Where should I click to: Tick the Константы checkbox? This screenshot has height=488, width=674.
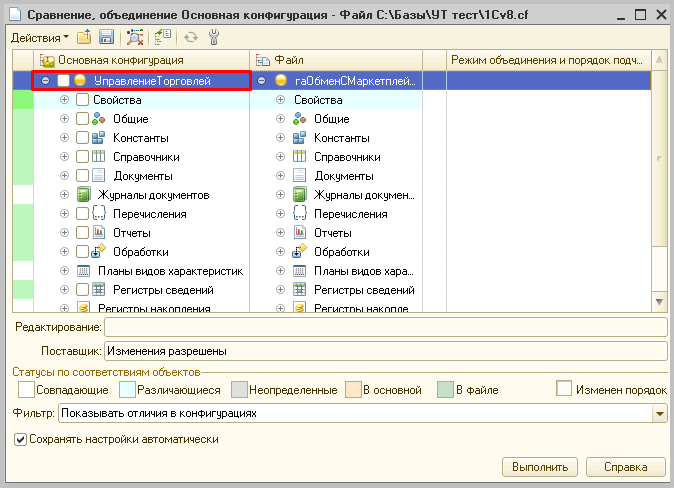point(82,138)
